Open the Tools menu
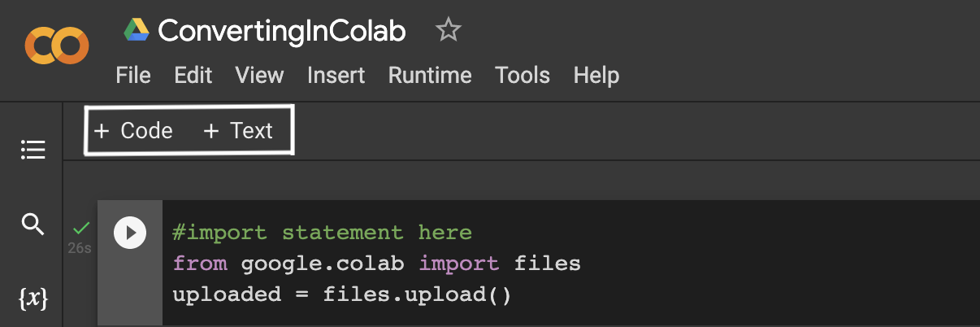The height and width of the screenshot is (327, 980). [523, 76]
